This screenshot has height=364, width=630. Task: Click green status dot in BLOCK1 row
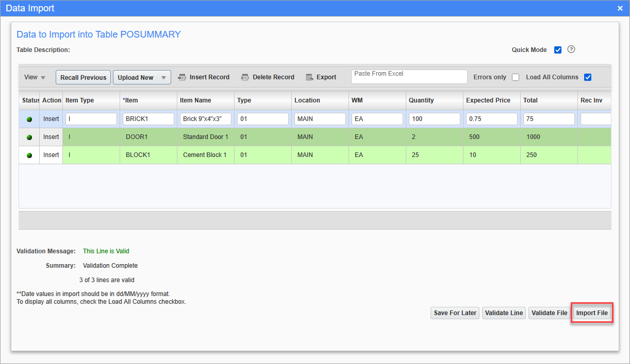(29, 155)
